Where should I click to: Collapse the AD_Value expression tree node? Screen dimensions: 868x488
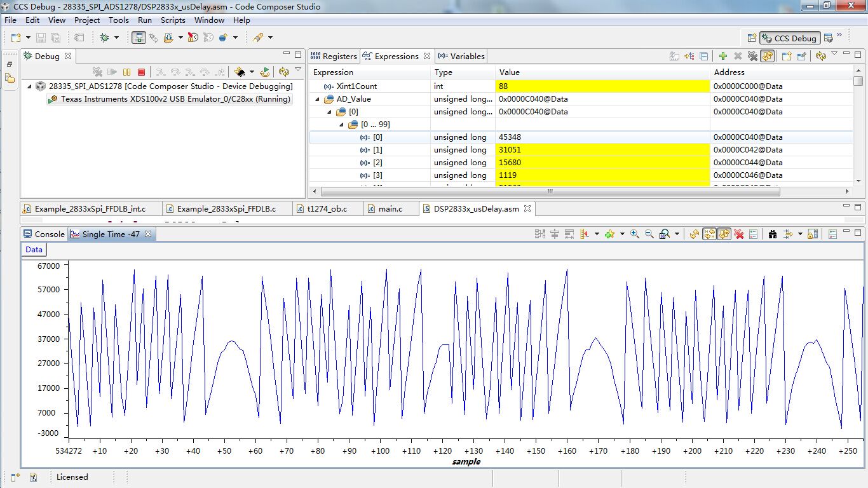point(318,99)
